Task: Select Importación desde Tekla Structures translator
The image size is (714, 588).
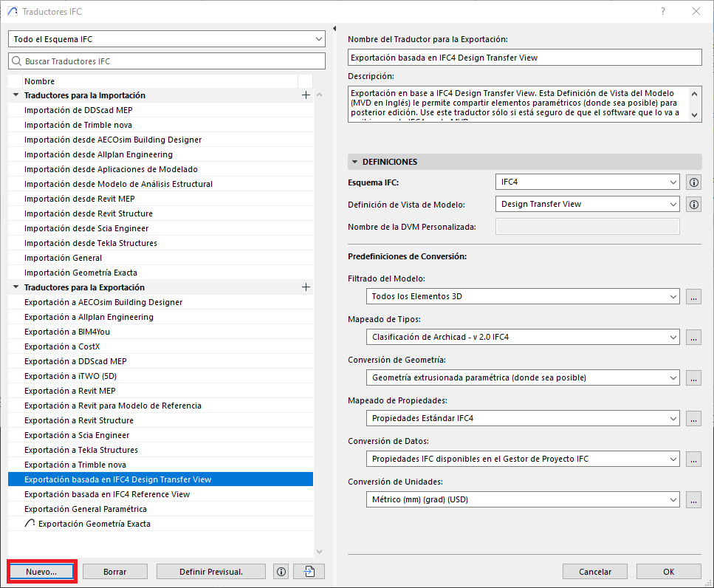Action: point(90,243)
